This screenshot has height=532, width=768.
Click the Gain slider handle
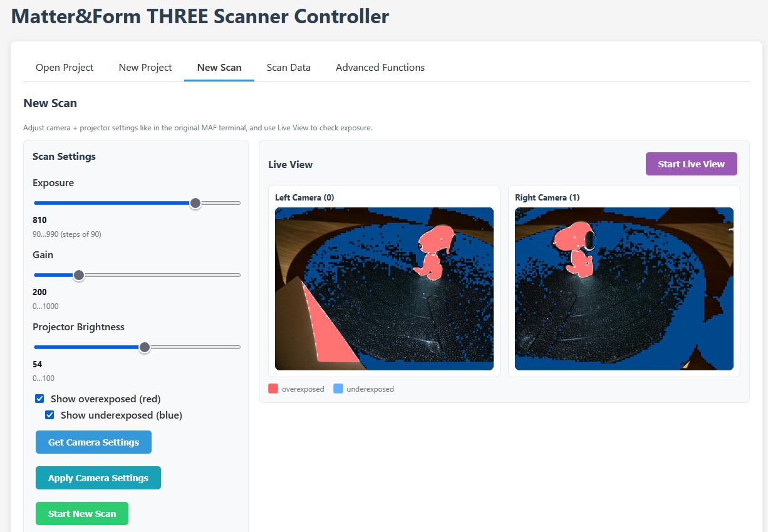(x=79, y=275)
